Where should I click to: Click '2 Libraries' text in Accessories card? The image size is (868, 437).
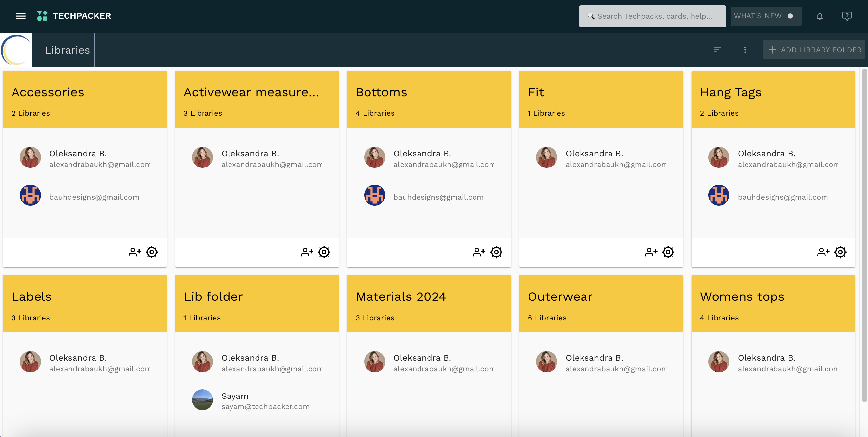click(31, 113)
